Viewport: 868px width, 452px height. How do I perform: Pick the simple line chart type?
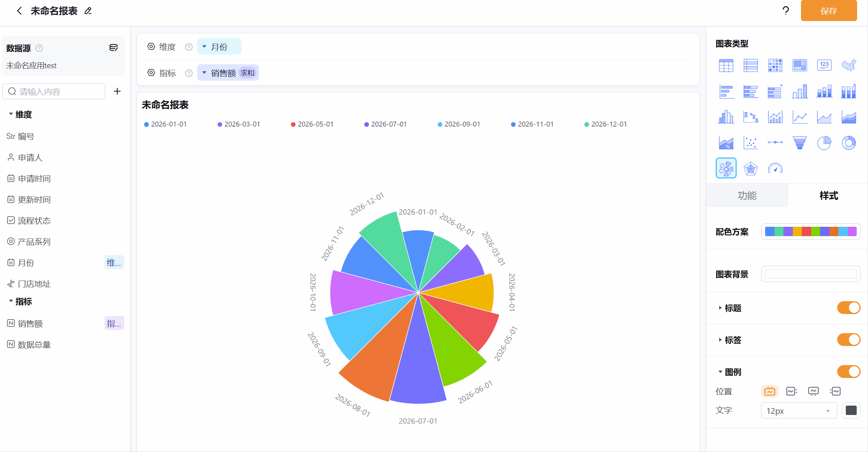800,117
